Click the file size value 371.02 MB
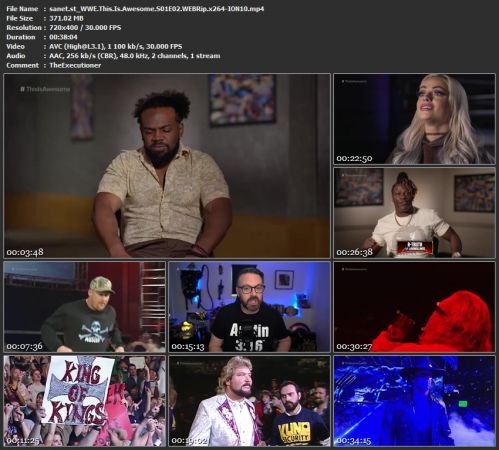Viewport: 499px width, 450px height. pos(66,18)
